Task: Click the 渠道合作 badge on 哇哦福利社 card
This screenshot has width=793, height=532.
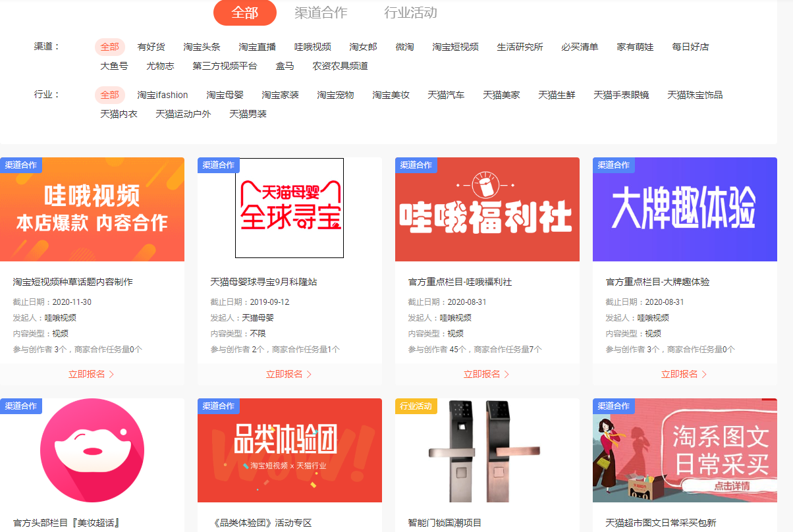Action: tap(416, 165)
